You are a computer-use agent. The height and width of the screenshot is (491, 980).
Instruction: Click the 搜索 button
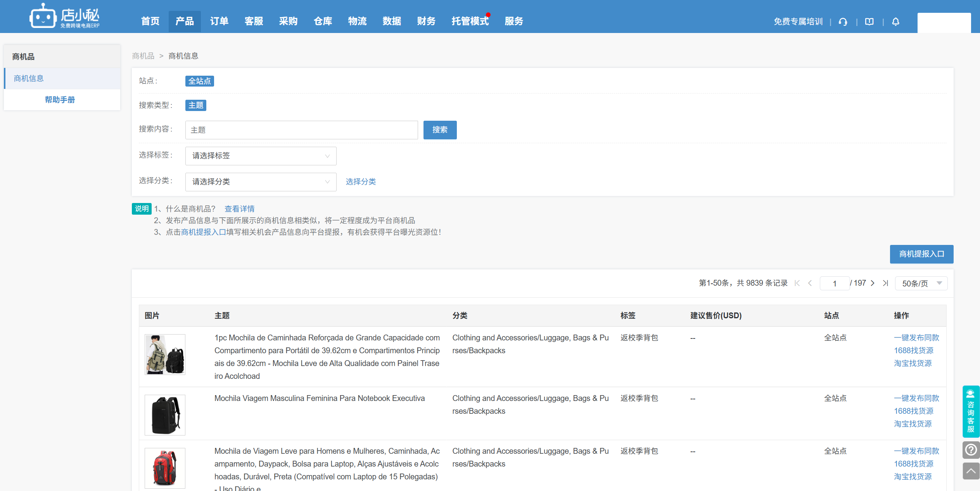coord(440,130)
